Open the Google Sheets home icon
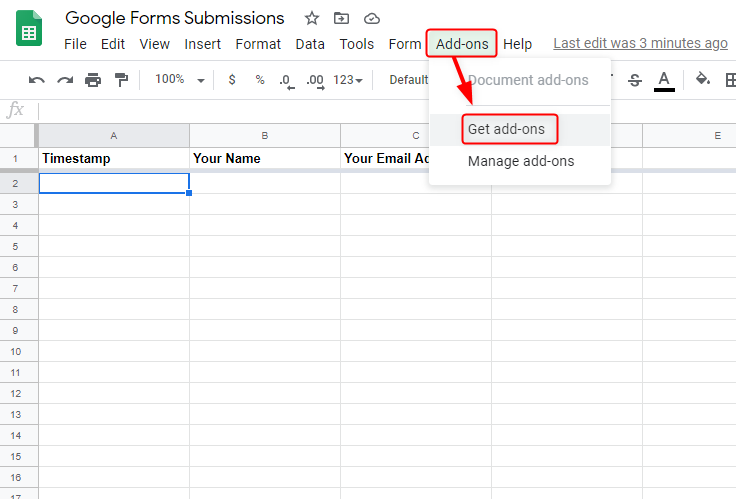Screen dimensions: 736x499 (x=29, y=28)
